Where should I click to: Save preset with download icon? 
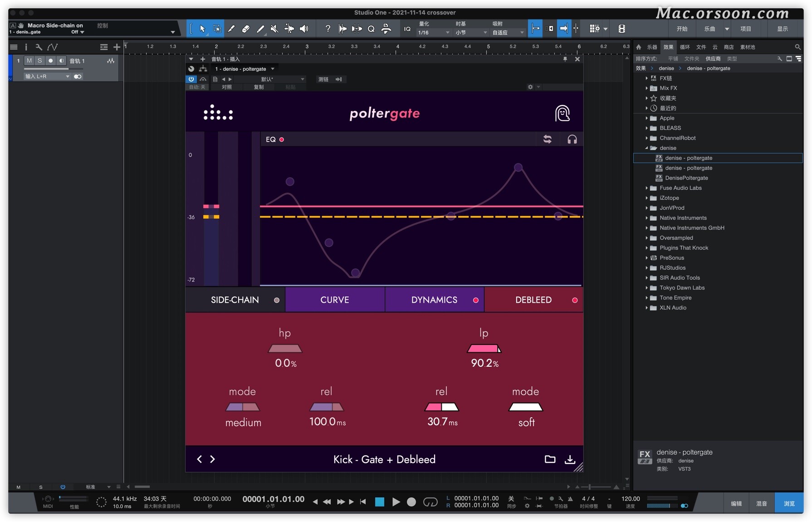point(570,459)
